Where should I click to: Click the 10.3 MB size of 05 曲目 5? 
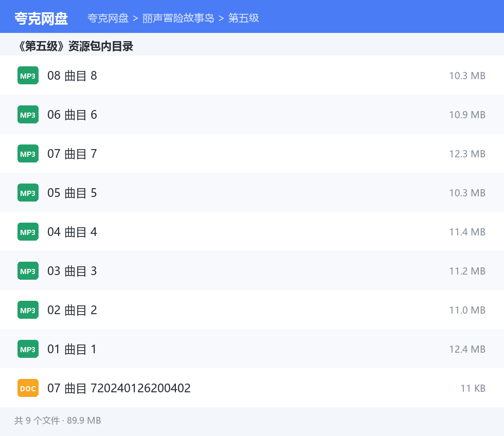click(x=467, y=193)
